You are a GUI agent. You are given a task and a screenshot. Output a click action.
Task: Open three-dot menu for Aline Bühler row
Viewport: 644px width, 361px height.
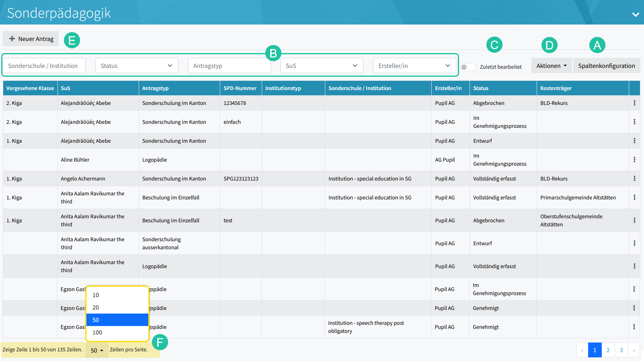pyautogui.click(x=634, y=160)
